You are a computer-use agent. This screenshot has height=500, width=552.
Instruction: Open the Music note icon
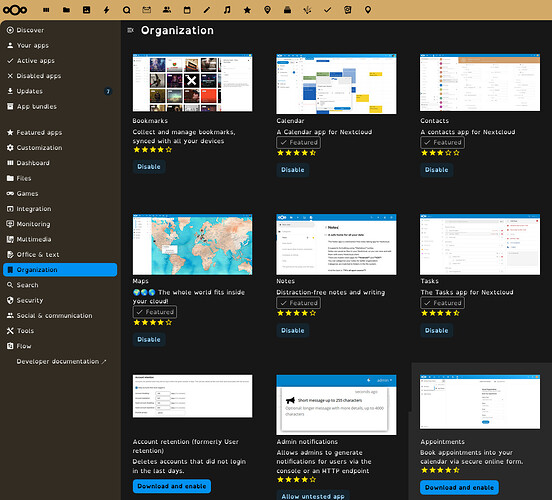227,10
